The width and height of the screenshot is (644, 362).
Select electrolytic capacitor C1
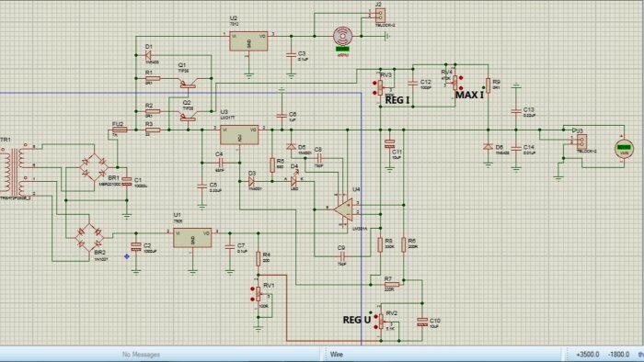pos(127,182)
